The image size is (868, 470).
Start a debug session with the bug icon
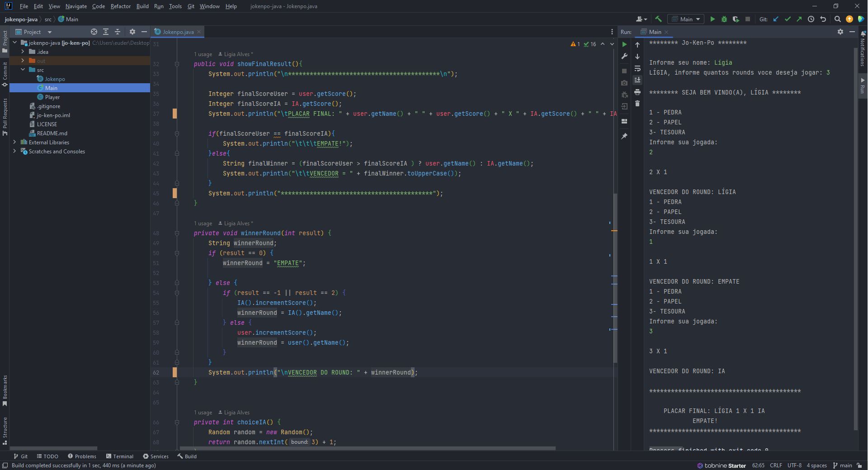724,19
